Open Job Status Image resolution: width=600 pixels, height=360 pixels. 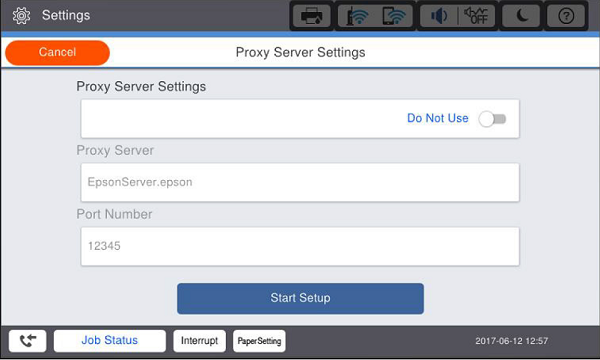(110, 340)
